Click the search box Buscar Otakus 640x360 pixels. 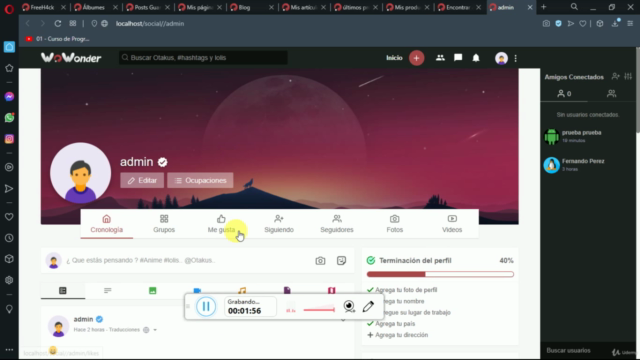(x=203, y=58)
